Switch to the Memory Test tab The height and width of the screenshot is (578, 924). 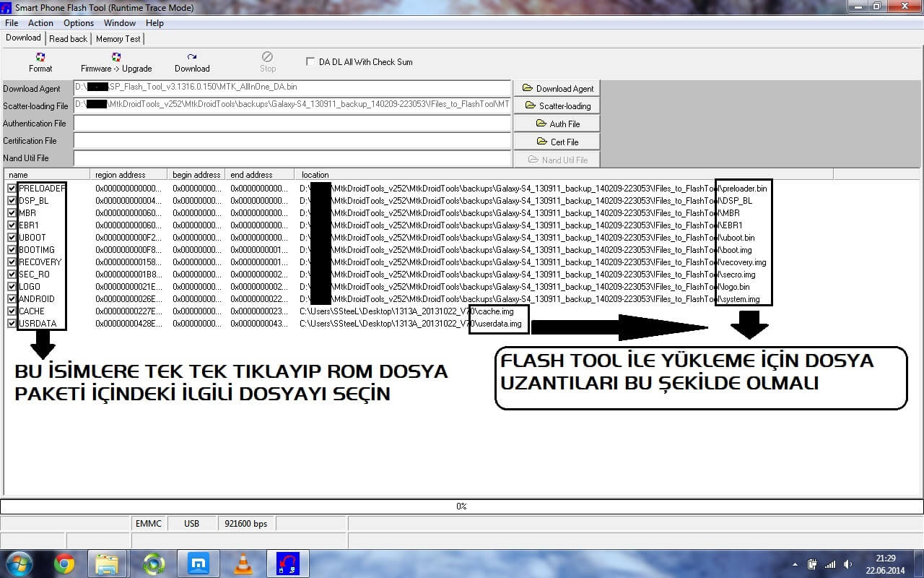tap(118, 39)
